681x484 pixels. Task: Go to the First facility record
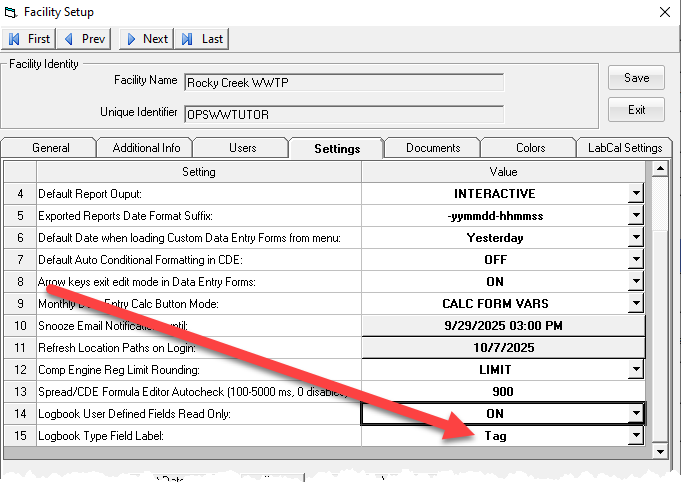[x=30, y=39]
